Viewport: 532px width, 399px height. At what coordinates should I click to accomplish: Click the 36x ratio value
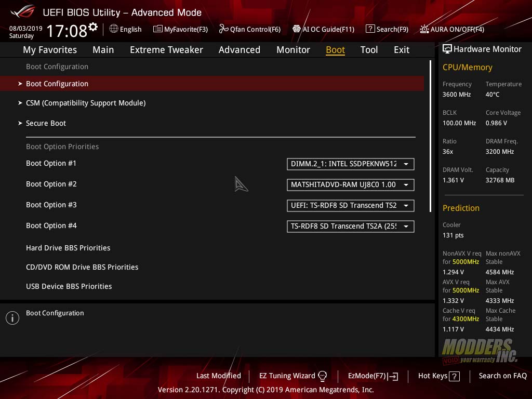coord(447,152)
